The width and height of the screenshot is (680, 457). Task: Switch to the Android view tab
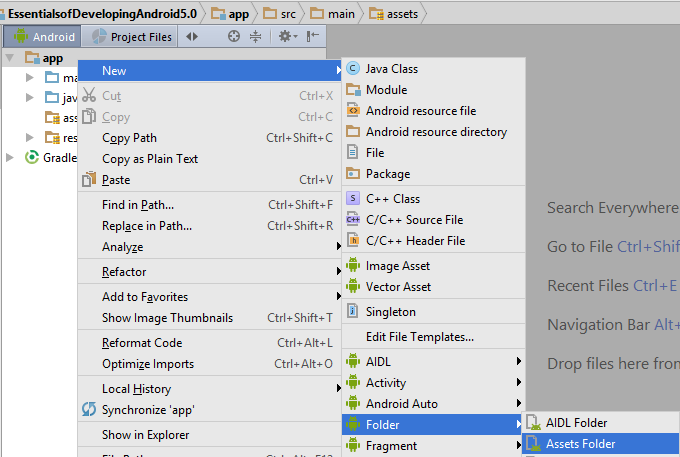(42, 37)
